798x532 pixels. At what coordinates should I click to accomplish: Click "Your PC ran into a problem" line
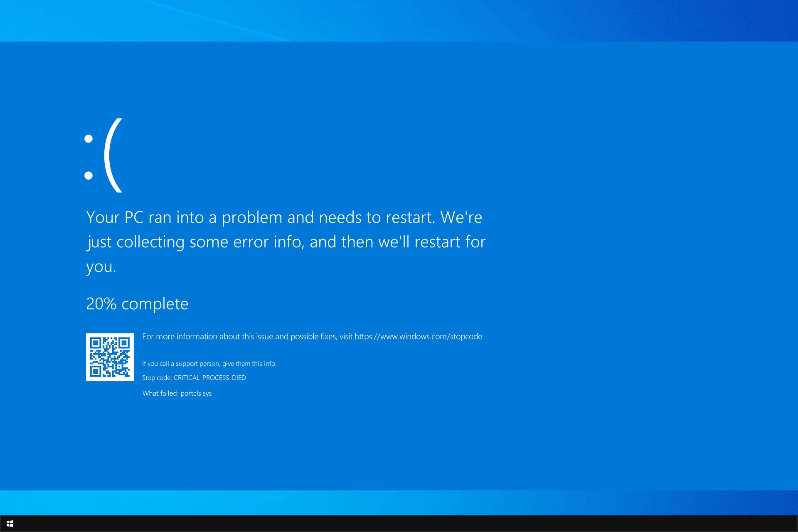(x=284, y=217)
